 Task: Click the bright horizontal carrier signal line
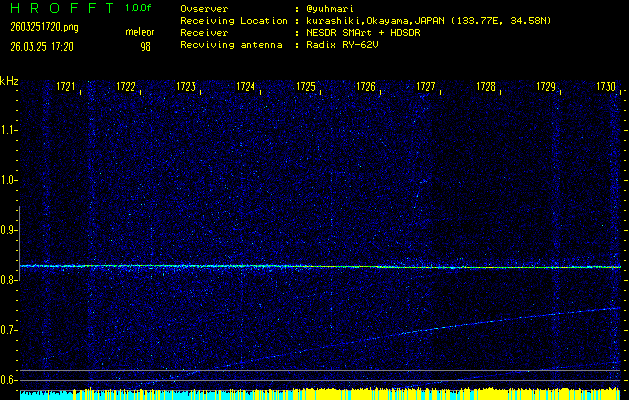pos(320,267)
